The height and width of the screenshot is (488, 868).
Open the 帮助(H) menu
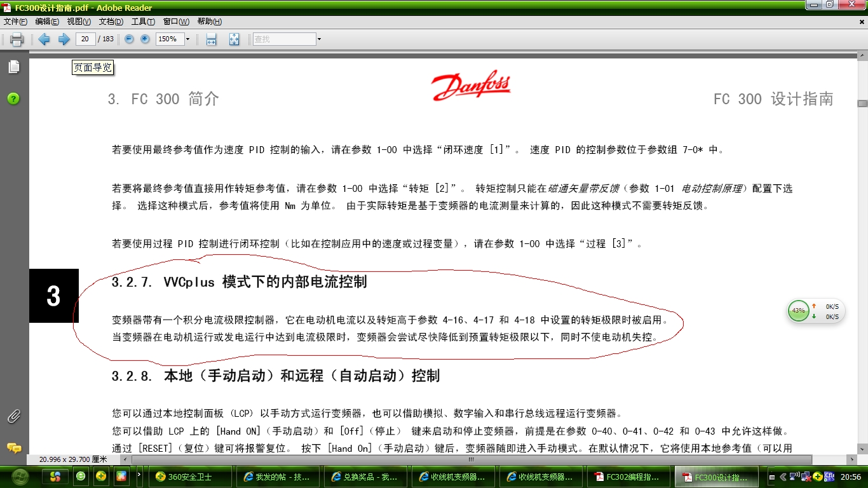point(209,22)
